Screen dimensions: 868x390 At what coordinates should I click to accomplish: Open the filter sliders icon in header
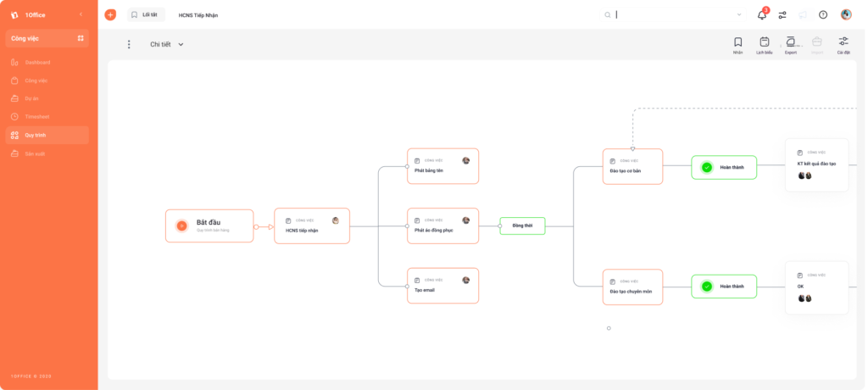782,15
